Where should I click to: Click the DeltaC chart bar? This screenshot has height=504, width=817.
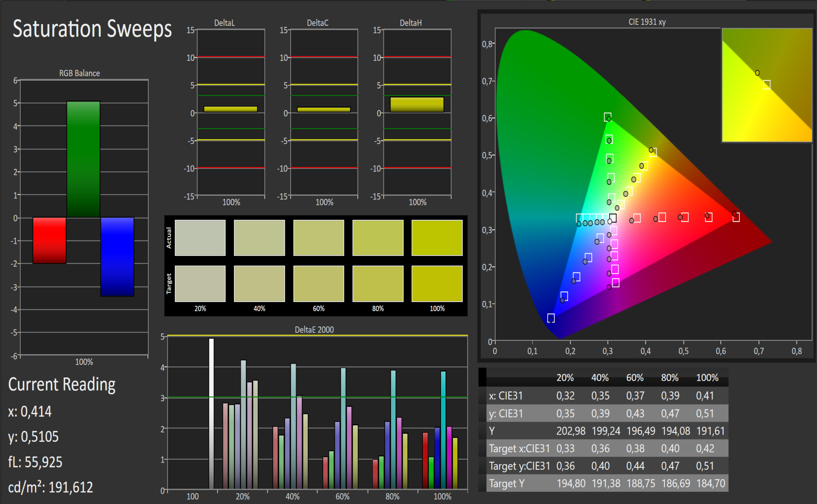pyautogui.click(x=324, y=110)
